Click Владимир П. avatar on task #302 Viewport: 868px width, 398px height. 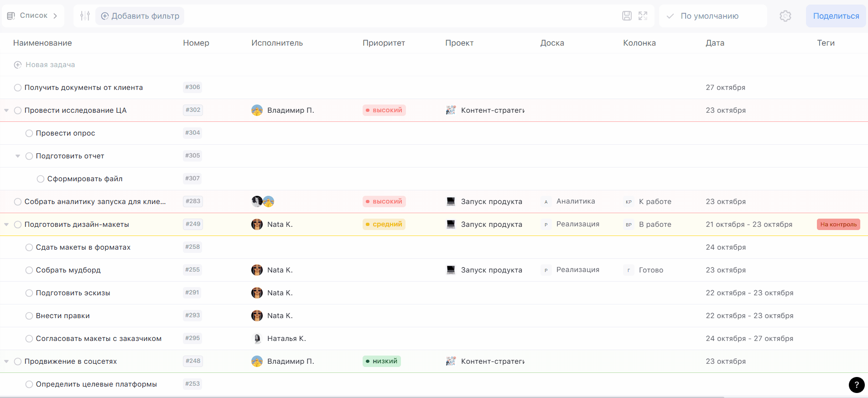(x=257, y=110)
